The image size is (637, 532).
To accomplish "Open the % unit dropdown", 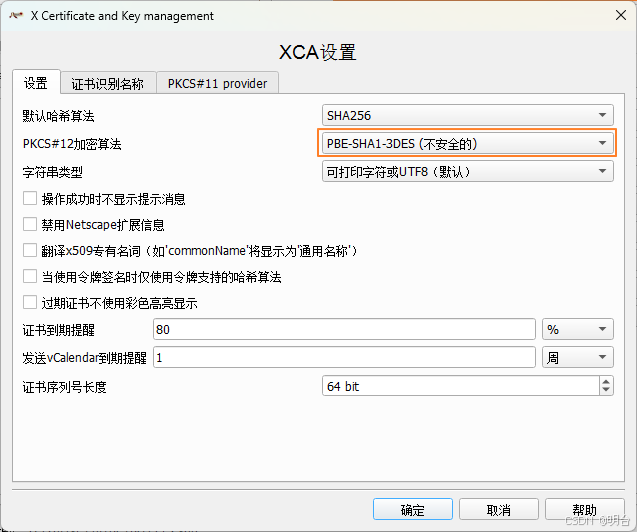I will pos(578,329).
